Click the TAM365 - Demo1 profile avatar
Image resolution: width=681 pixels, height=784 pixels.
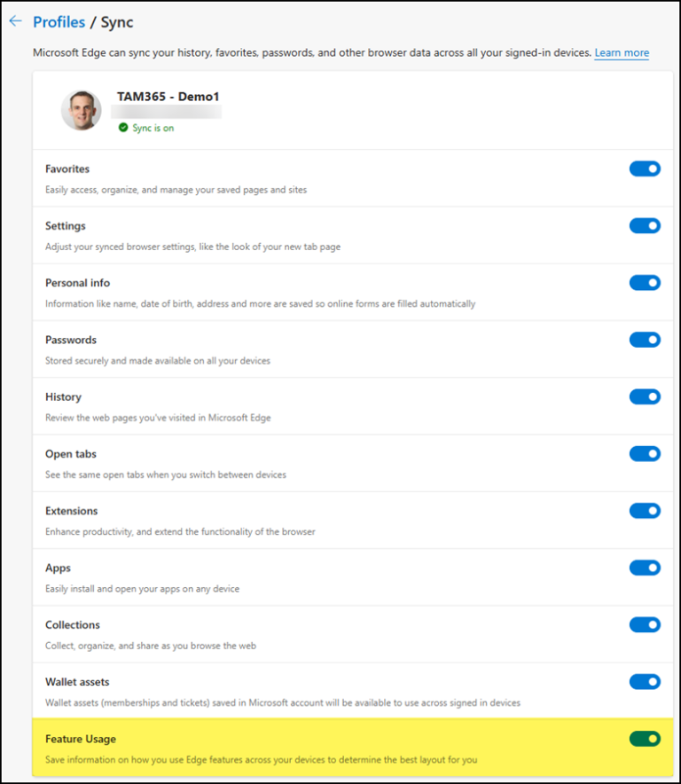click(81, 111)
